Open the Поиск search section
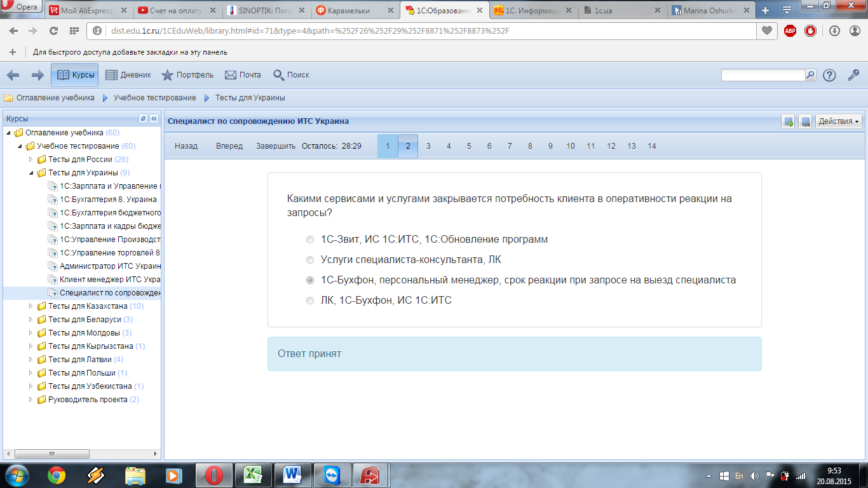This screenshot has height=488, width=868. (x=291, y=75)
